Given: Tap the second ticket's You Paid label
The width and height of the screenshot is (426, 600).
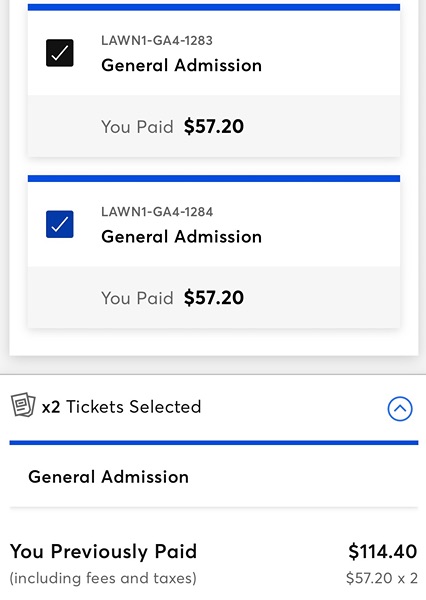Looking at the screenshot, I should [137, 298].
